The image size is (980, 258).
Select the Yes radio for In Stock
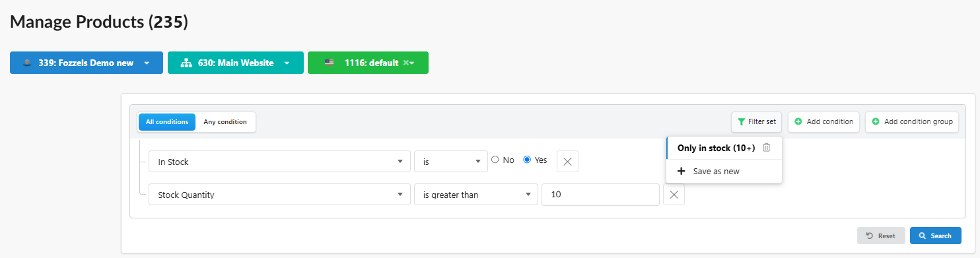pyautogui.click(x=527, y=160)
